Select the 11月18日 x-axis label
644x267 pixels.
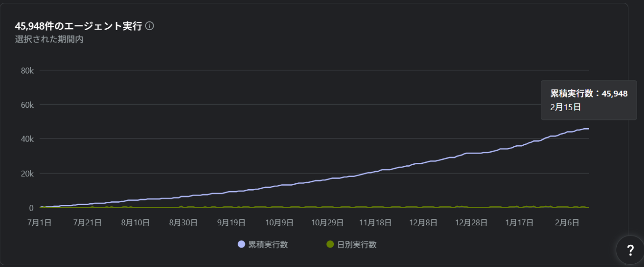point(374,222)
